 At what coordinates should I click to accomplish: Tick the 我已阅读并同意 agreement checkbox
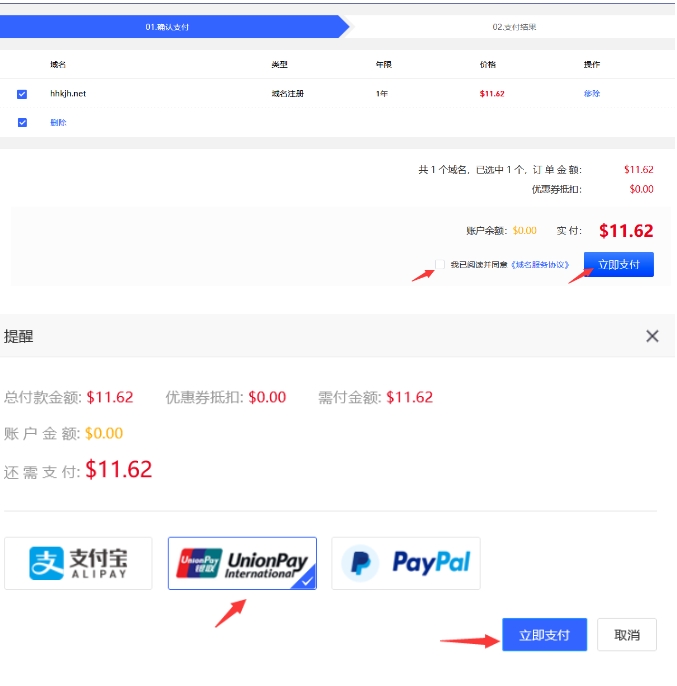tap(440, 265)
